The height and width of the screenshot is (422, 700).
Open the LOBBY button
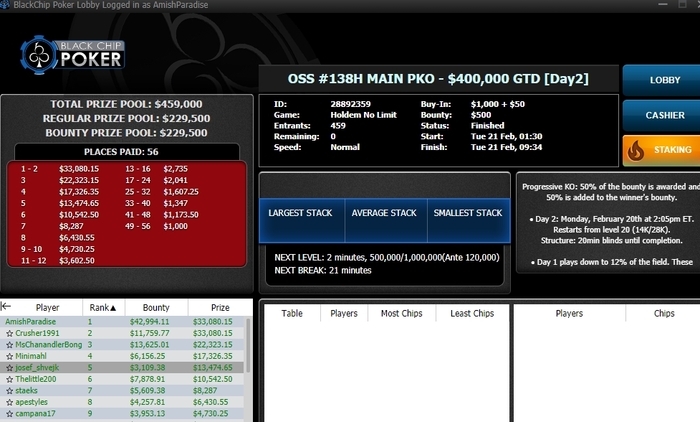(662, 80)
